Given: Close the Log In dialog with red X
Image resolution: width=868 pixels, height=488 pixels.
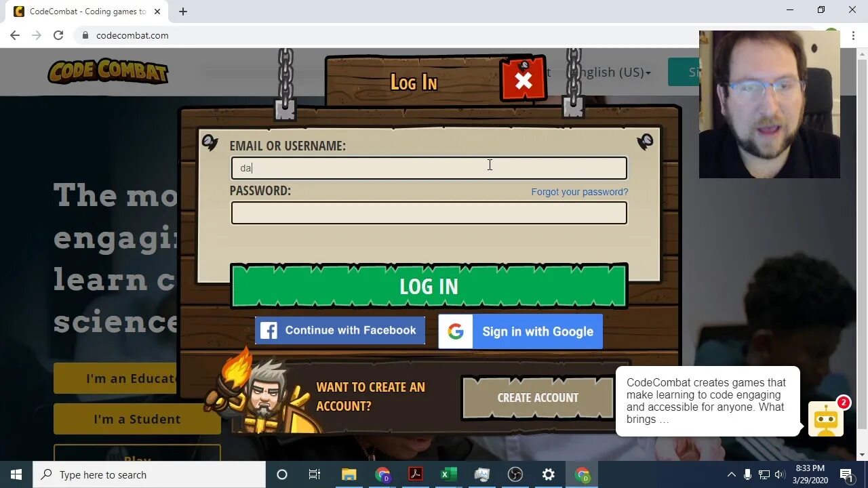Looking at the screenshot, I should point(523,81).
